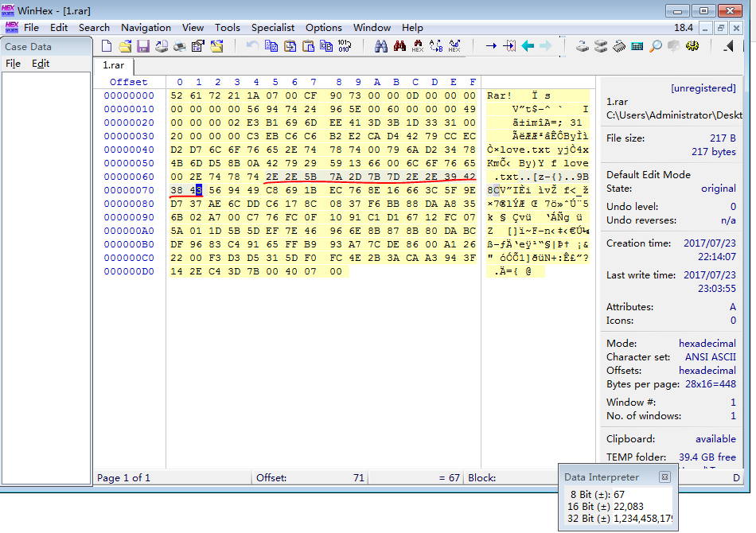The width and height of the screenshot is (756, 533).
Task: Open a file using the yellow folder icon
Action: (x=125, y=46)
